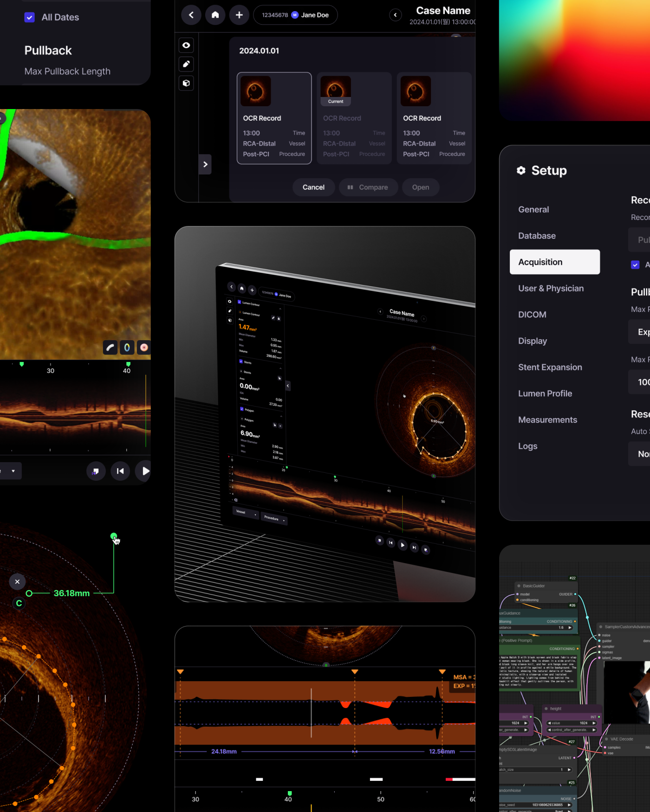Toggle Stents checkbox in tilted mockup
650x812 pixels.
point(241,361)
